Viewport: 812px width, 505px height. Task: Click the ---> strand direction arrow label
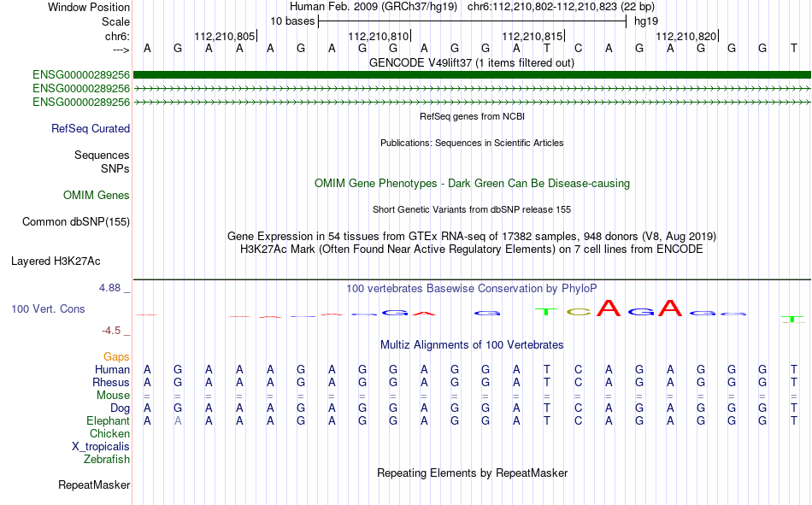pos(121,50)
